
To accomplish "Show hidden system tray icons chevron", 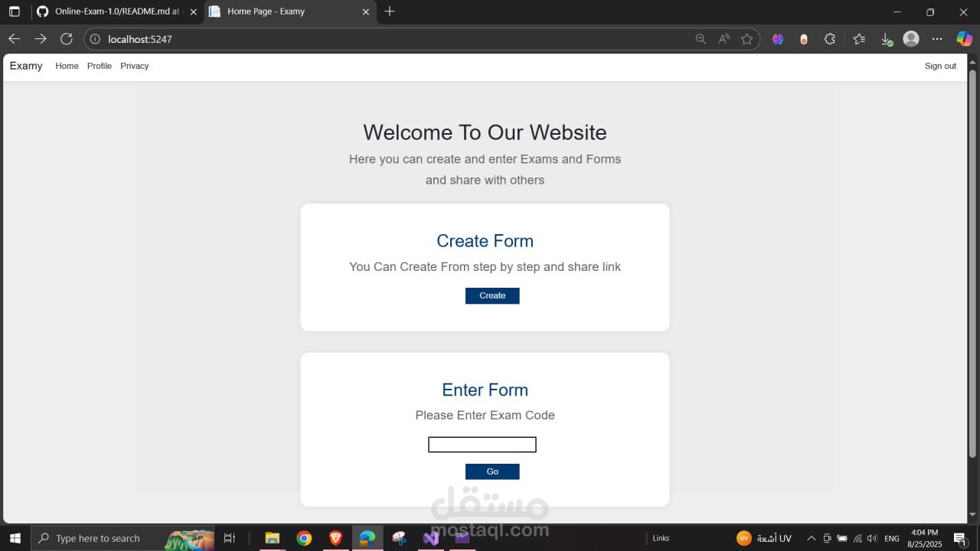I will (811, 538).
